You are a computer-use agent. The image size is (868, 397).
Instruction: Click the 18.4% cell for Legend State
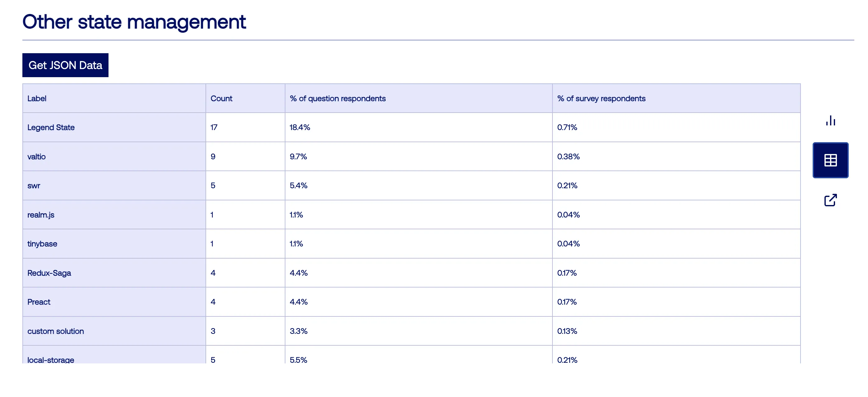pos(300,128)
